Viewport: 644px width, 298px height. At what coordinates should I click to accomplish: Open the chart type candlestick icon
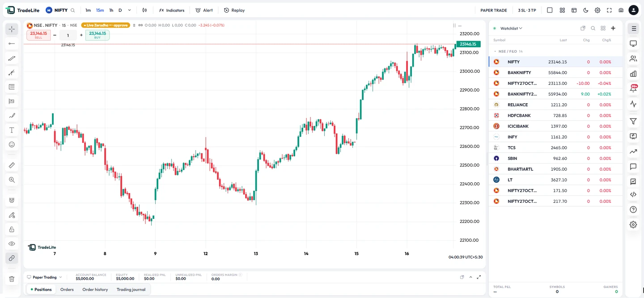[x=144, y=10]
